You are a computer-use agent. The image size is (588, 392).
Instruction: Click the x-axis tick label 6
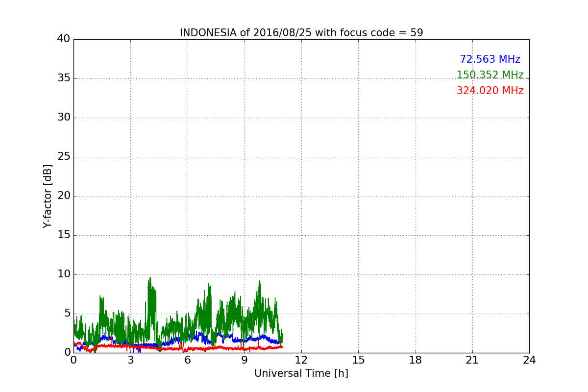pyautogui.click(x=187, y=360)
